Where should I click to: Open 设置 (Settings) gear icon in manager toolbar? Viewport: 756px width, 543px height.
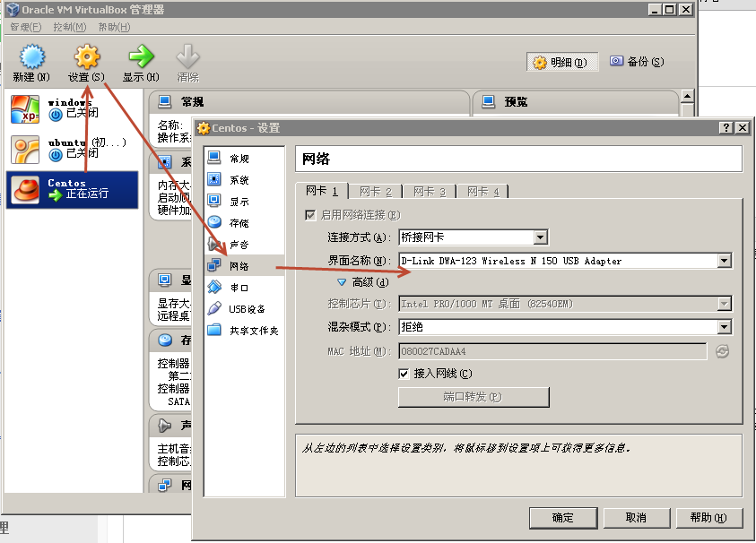coord(87,56)
